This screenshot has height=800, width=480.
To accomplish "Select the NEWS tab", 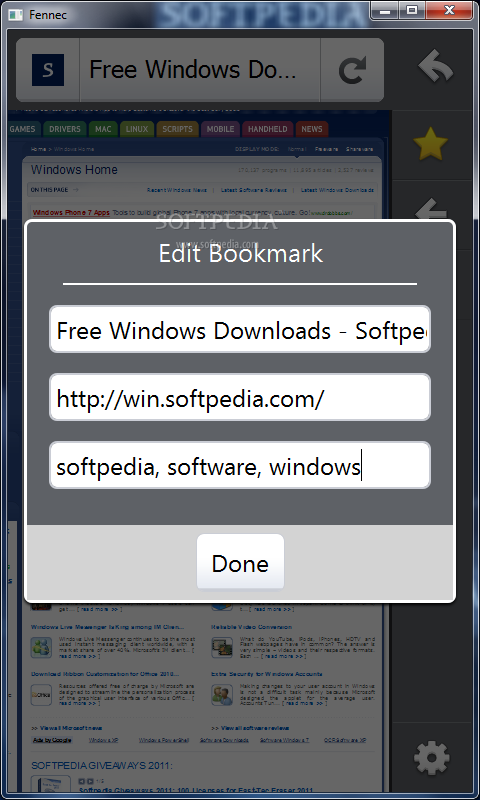I will (312, 129).
